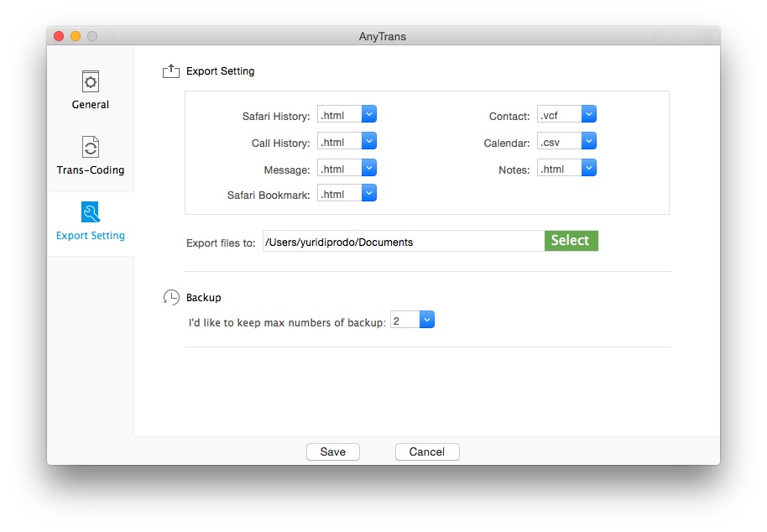Click the Save button
The width and height of the screenshot is (767, 532).
(333, 451)
